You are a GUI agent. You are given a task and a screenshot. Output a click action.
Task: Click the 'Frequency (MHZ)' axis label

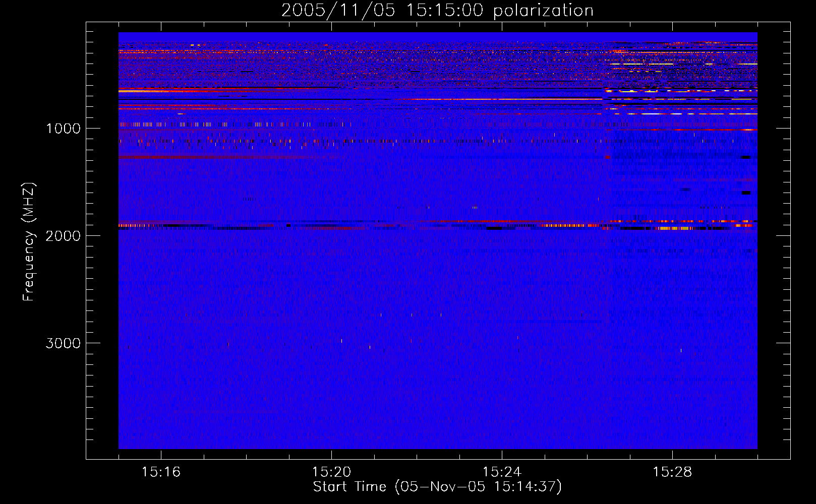(x=29, y=242)
